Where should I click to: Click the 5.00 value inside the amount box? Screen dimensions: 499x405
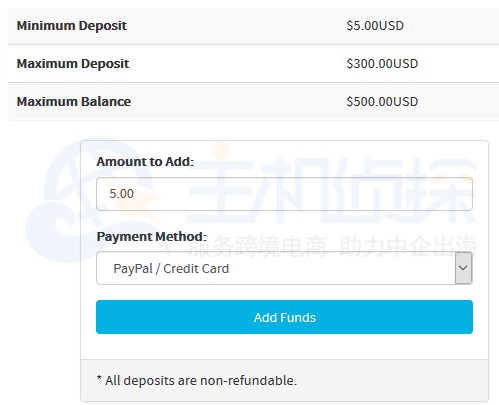[x=121, y=194]
